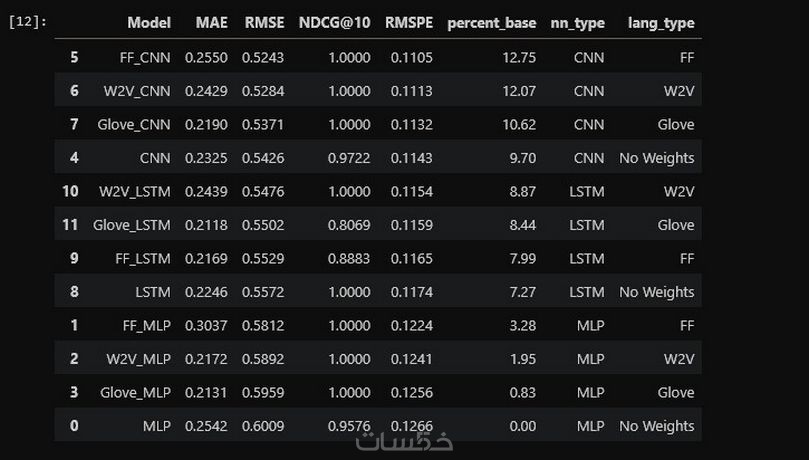
Task: Select the 0.3037 MAE value
Action: tap(206, 326)
